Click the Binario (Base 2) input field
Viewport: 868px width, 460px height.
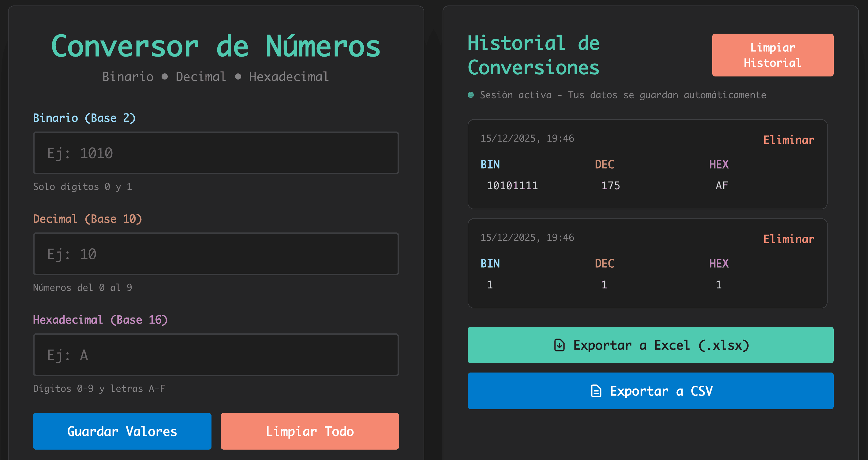(216, 153)
